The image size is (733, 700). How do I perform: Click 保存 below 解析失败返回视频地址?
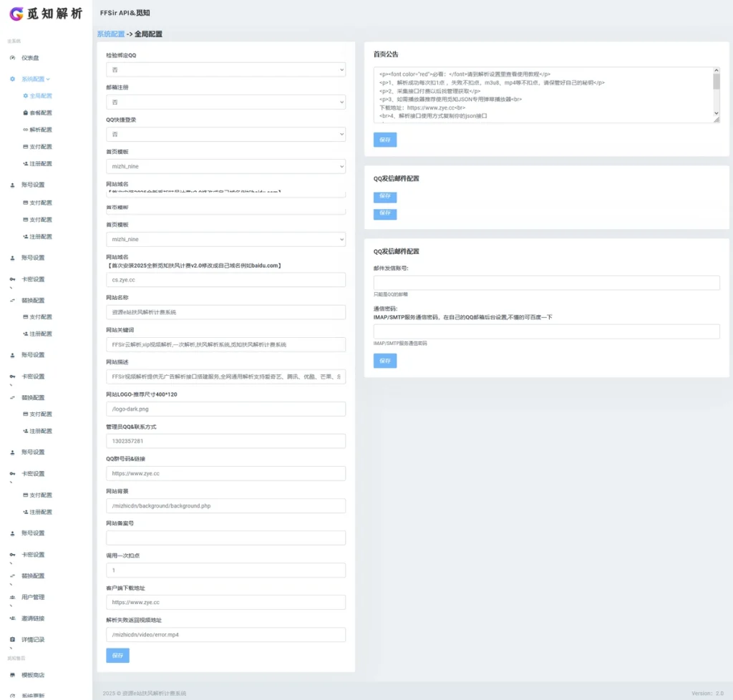pyautogui.click(x=117, y=655)
